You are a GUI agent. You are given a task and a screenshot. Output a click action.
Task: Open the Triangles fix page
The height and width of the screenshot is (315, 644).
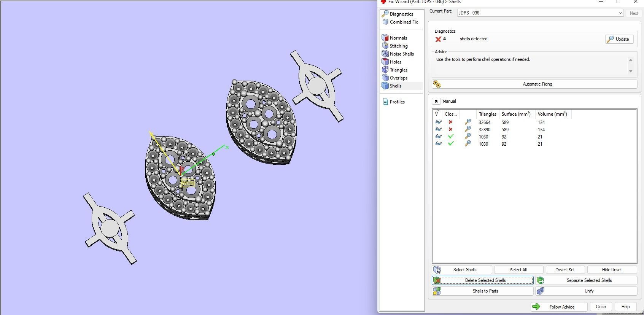[x=395, y=70]
